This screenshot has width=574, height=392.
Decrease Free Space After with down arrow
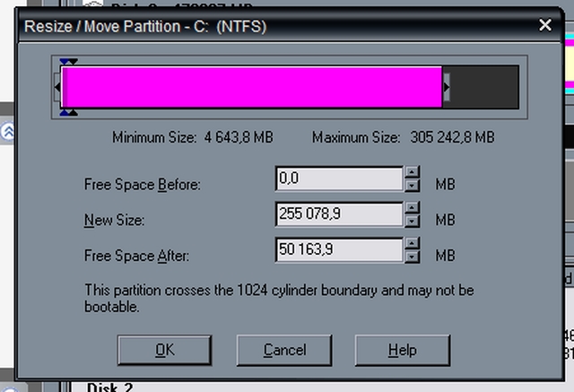(x=413, y=257)
